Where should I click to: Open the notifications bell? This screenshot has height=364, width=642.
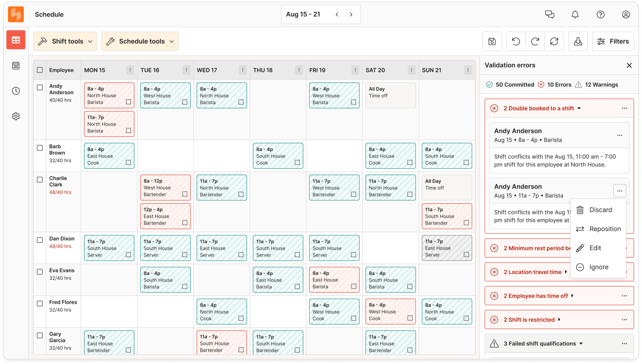click(x=575, y=15)
